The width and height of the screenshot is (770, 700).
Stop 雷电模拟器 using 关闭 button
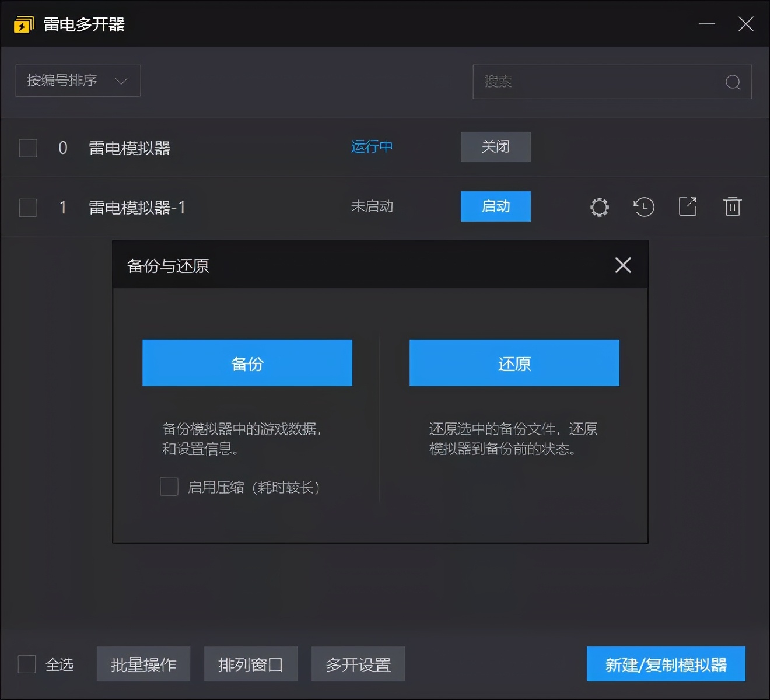tap(495, 147)
